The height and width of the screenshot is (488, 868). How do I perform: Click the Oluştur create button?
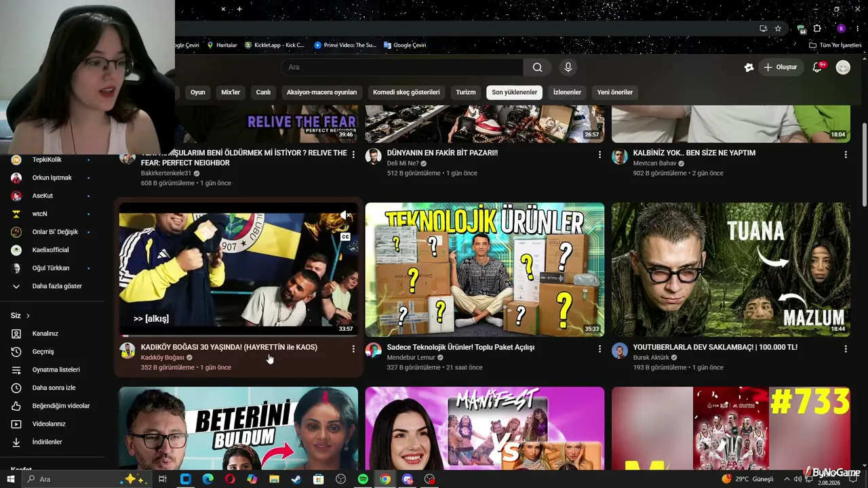coord(780,67)
